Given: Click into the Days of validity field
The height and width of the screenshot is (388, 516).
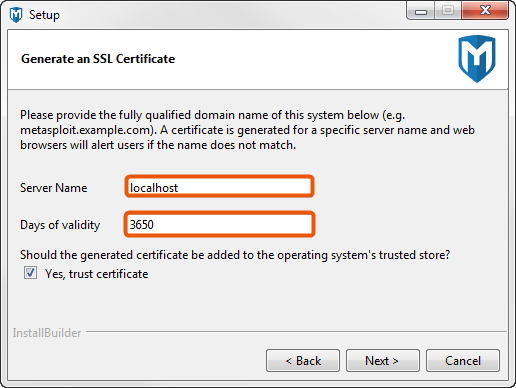Looking at the screenshot, I should (x=219, y=224).
